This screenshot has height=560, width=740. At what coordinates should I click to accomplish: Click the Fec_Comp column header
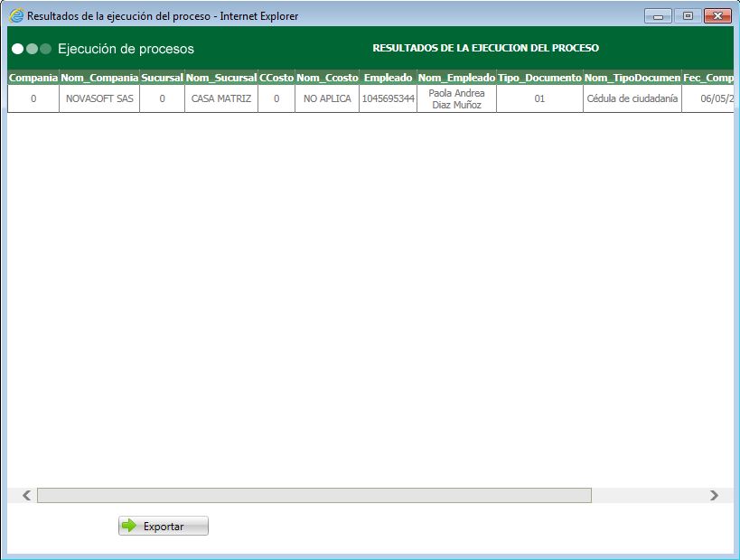coord(713,79)
